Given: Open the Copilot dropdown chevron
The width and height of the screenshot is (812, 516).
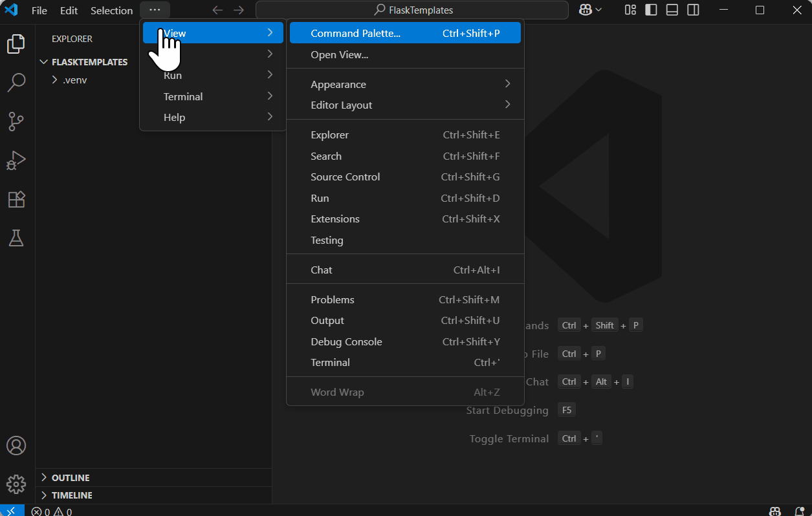Looking at the screenshot, I should (x=598, y=10).
